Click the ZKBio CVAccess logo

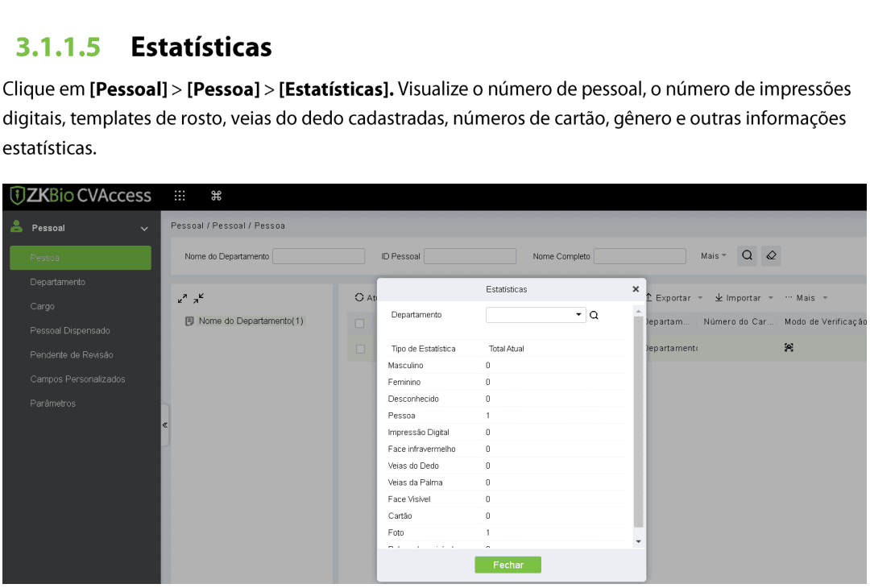click(81, 196)
